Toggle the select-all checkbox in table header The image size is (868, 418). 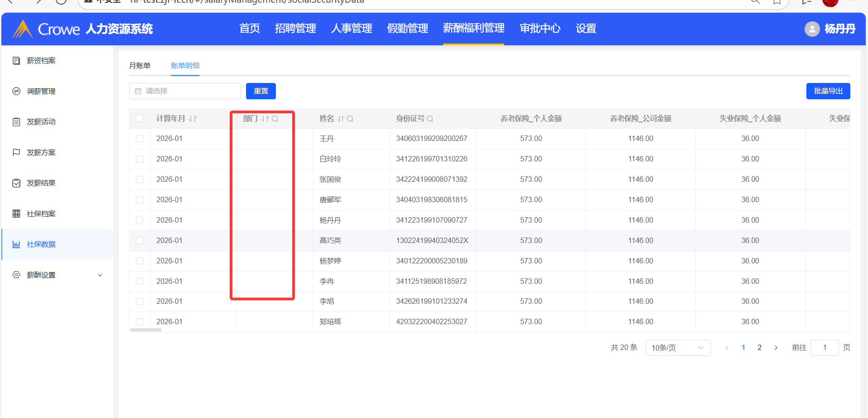(x=140, y=119)
